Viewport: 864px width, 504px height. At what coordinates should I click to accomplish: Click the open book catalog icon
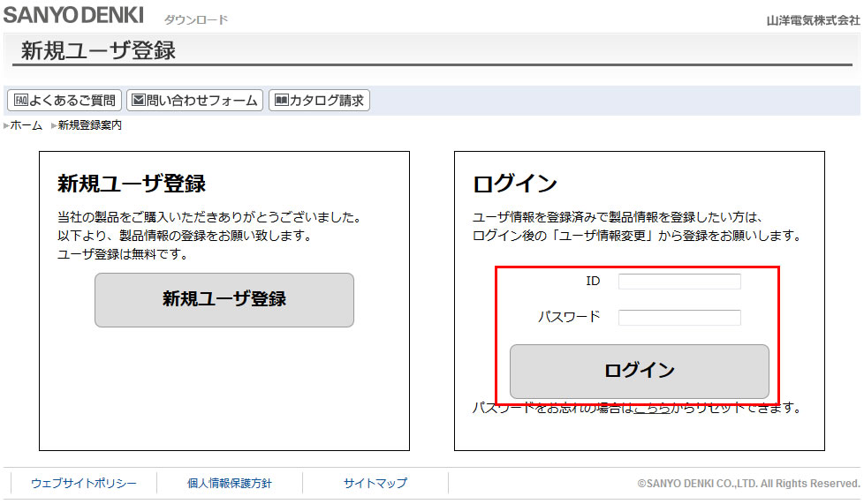pos(280,101)
